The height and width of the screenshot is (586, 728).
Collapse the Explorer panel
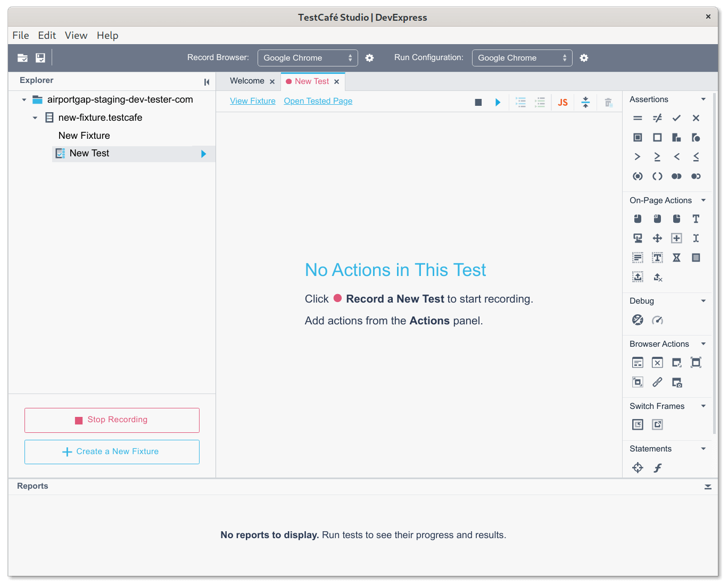click(x=206, y=82)
